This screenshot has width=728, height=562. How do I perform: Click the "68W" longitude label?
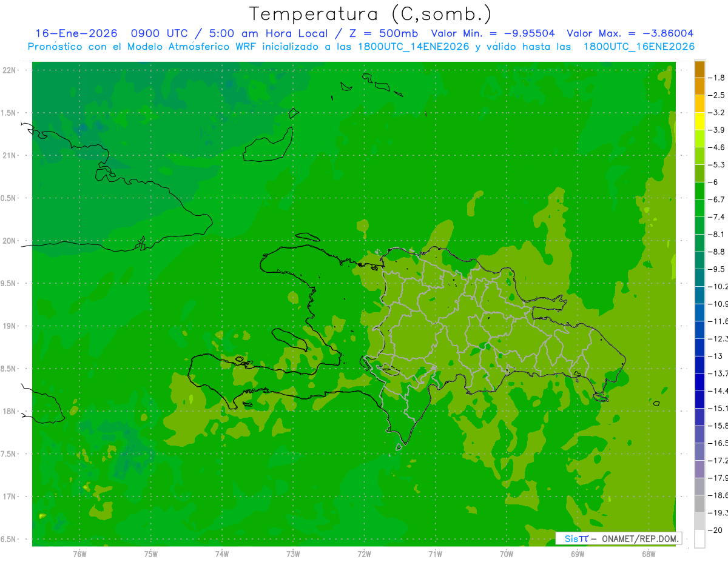pyautogui.click(x=649, y=554)
